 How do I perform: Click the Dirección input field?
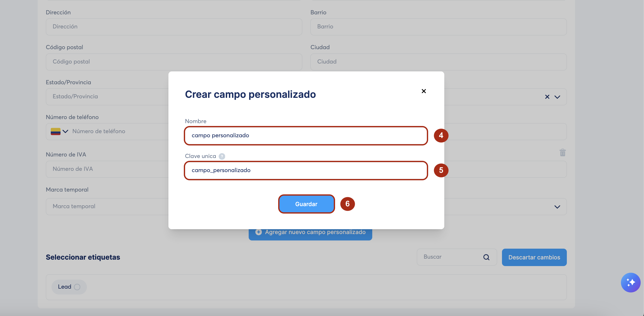point(174,27)
